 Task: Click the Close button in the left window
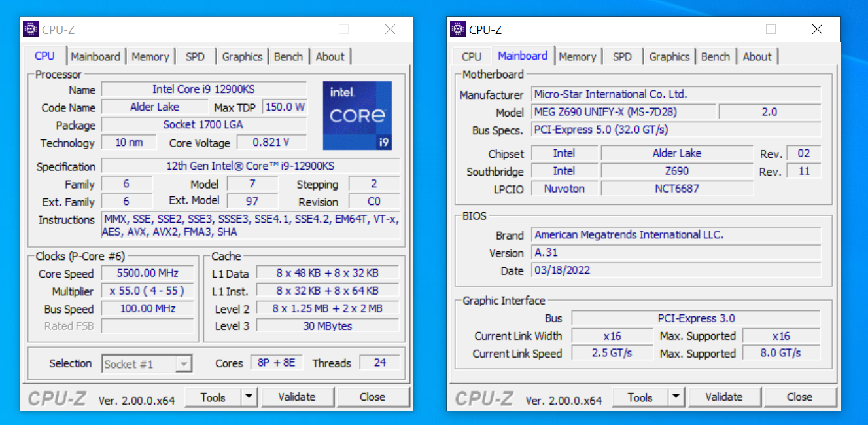pyautogui.click(x=373, y=397)
